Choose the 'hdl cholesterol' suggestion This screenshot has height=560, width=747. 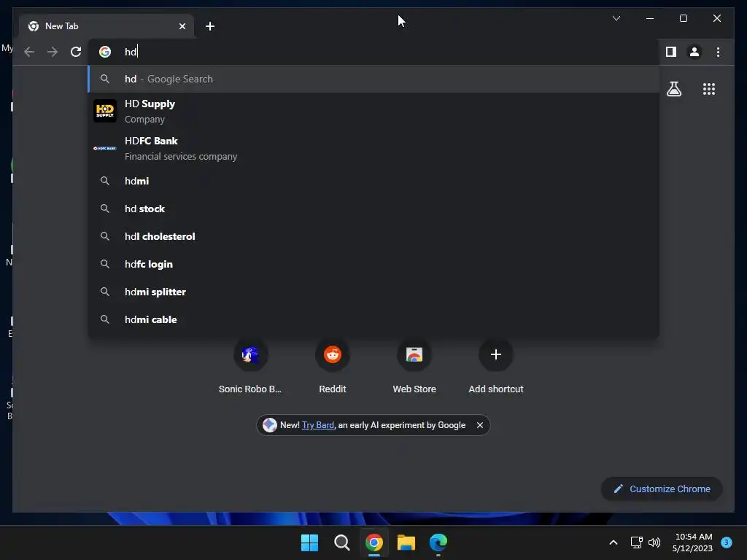(x=373, y=236)
